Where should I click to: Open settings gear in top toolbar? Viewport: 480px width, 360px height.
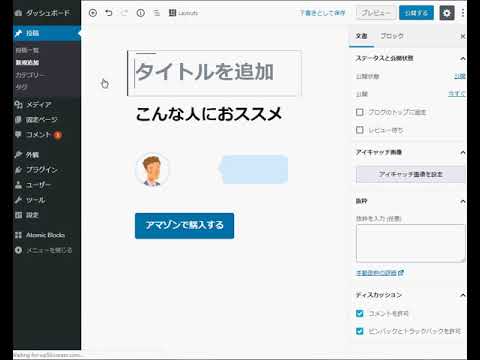pyautogui.click(x=447, y=13)
